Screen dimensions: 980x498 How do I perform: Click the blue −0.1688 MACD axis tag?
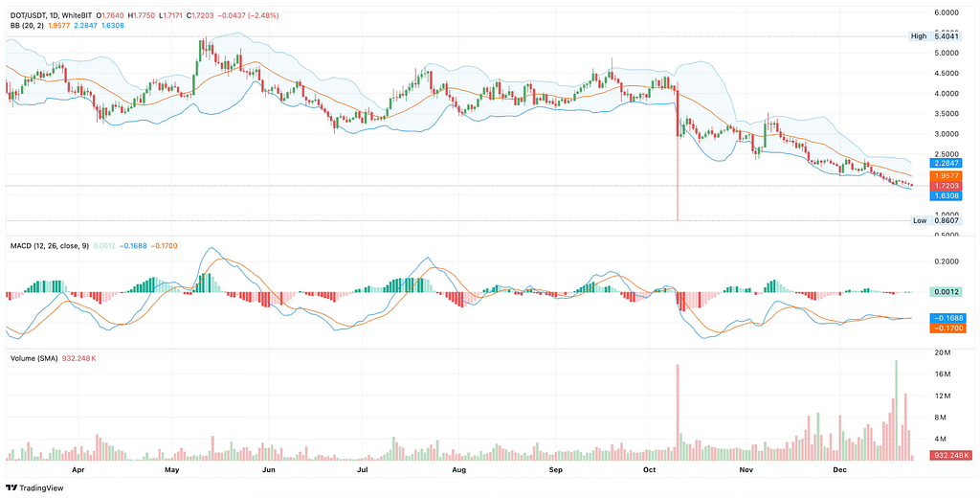(x=947, y=318)
